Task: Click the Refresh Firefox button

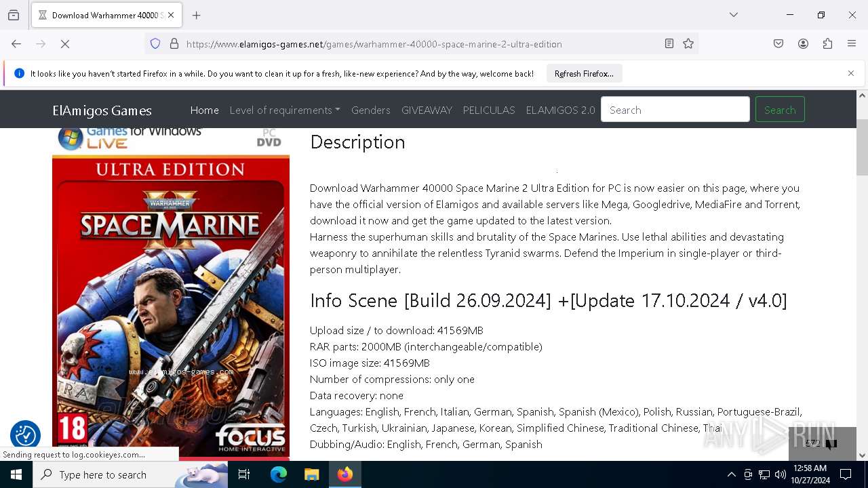Action: (584, 74)
